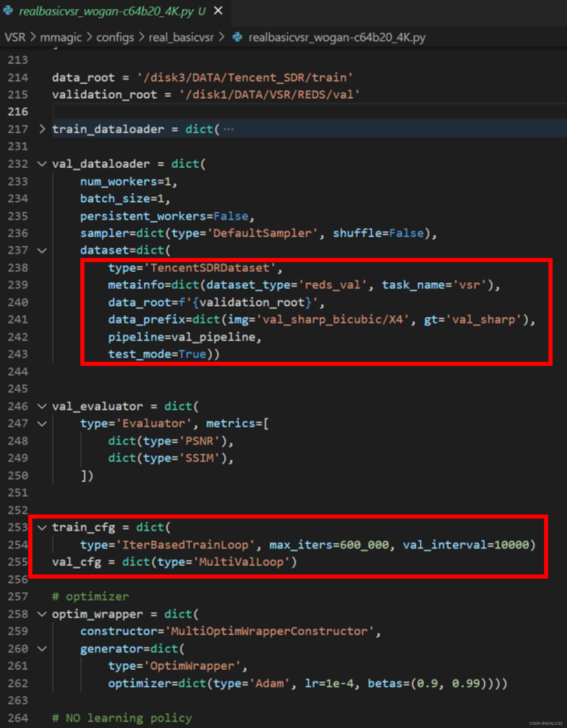The image size is (567, 728).
Task: Click line number 216 in gutter
Action: [18, 112]
